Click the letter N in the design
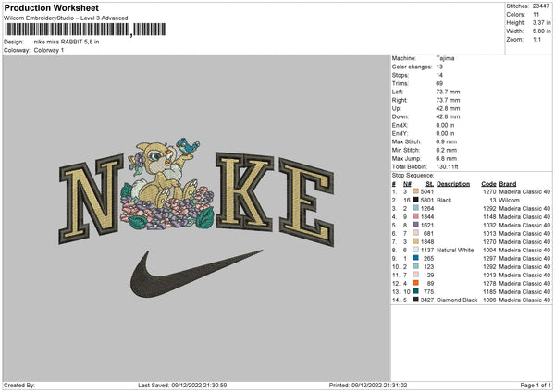Screen dimensions: 555x392 (91, 200)
